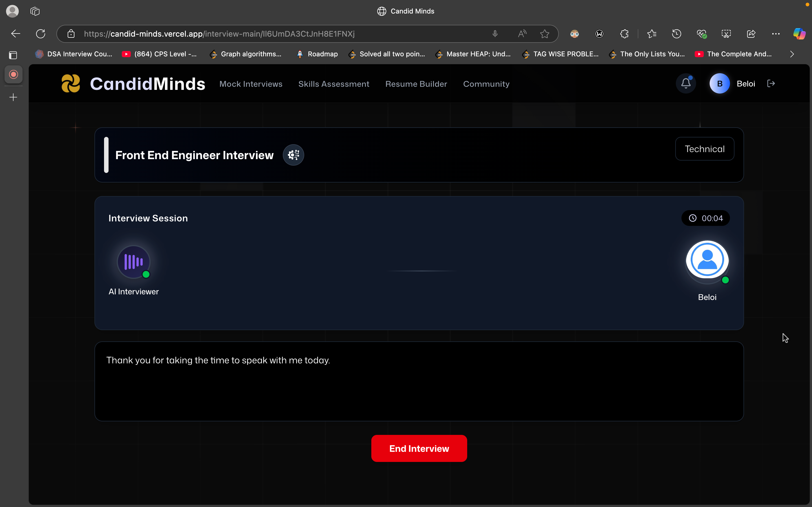Open browser extensions puzzle icon

tap(624, 34)
